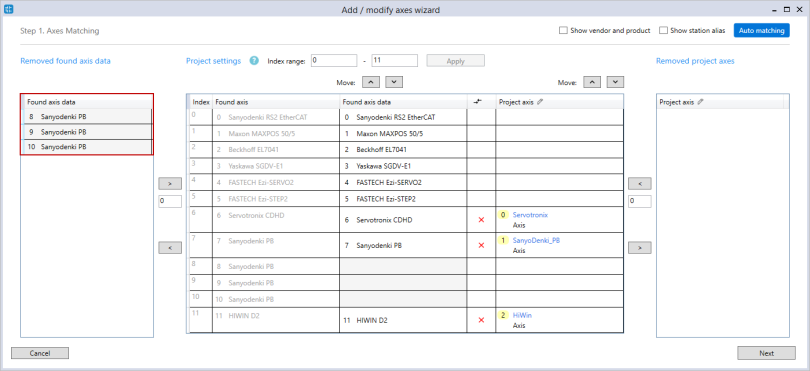Click the Auto matching button
Screen dimensions: 810x371
[x=761, y=30]
